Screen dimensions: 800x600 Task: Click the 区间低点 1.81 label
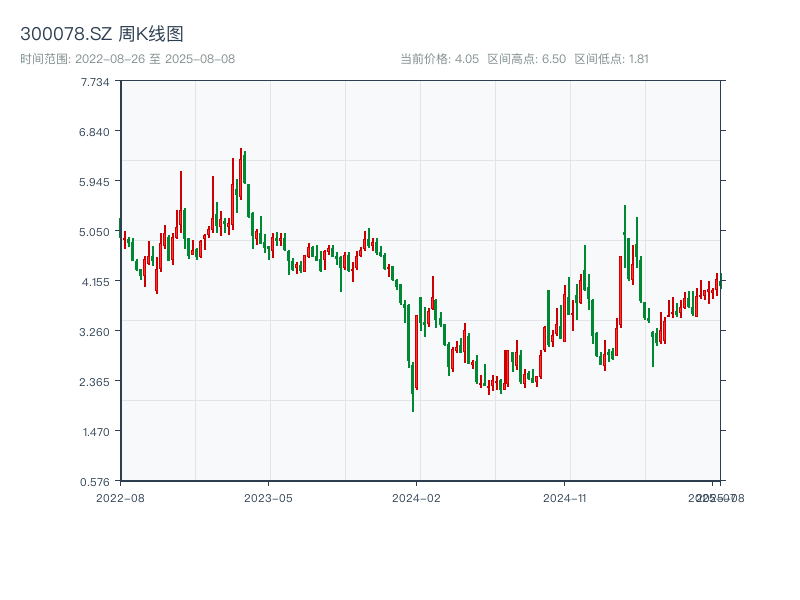[611, 59]
